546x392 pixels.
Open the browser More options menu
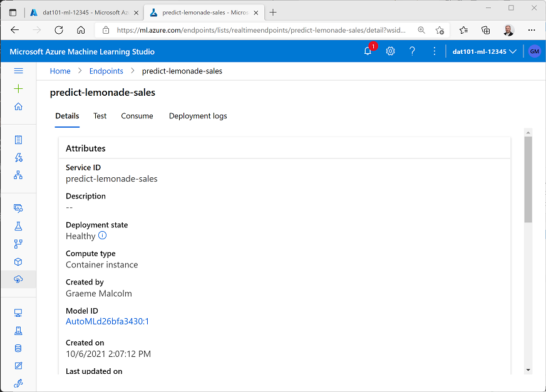pos(532,29)
